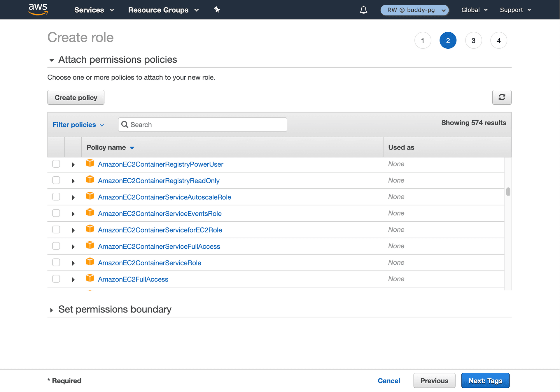Expand the AmazonEC2ContainerServiceRole row arrow

(x=73, y=263)
